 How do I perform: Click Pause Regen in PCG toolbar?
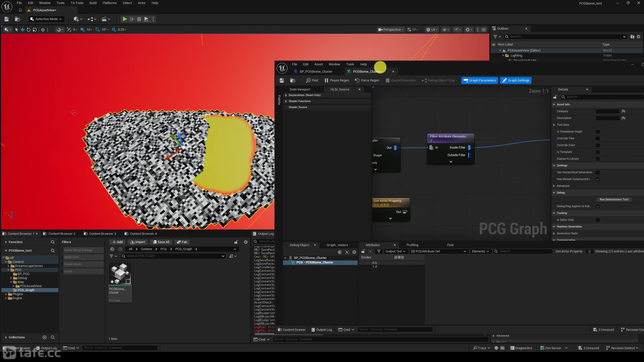pyautogui.click(x=337, y=80)
